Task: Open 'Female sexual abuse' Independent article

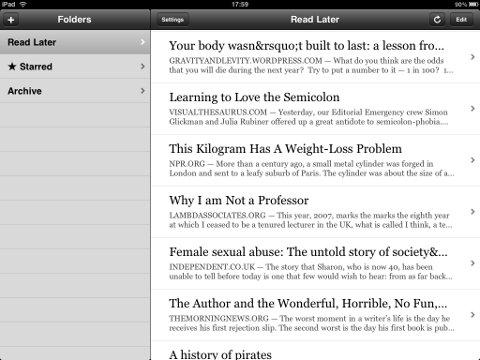Action: click(x=315, y=263)
